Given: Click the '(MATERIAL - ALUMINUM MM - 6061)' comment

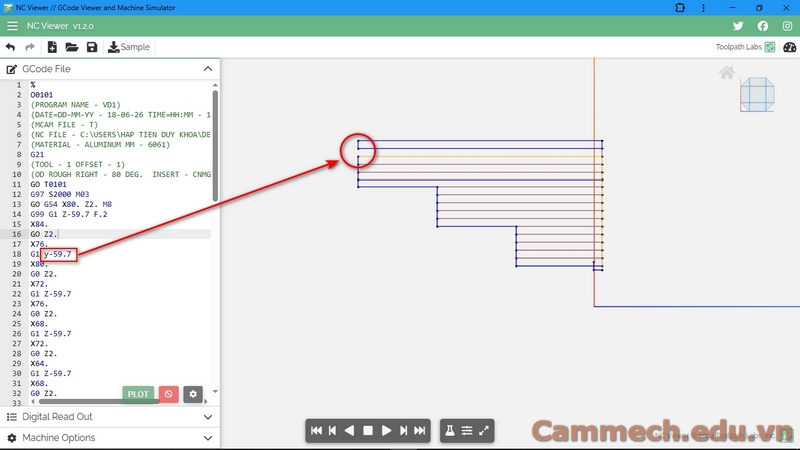Looking at the screenshot, I should tap(100, 144).
